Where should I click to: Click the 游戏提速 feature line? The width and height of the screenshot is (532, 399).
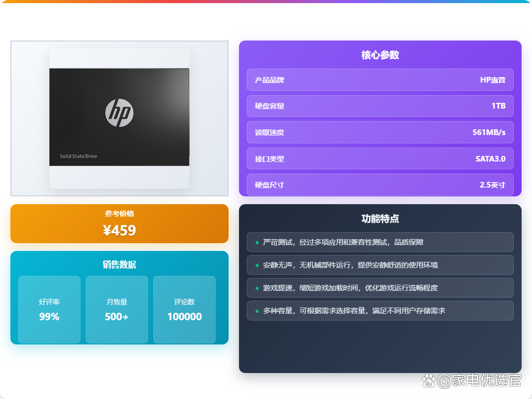point(380,288)
